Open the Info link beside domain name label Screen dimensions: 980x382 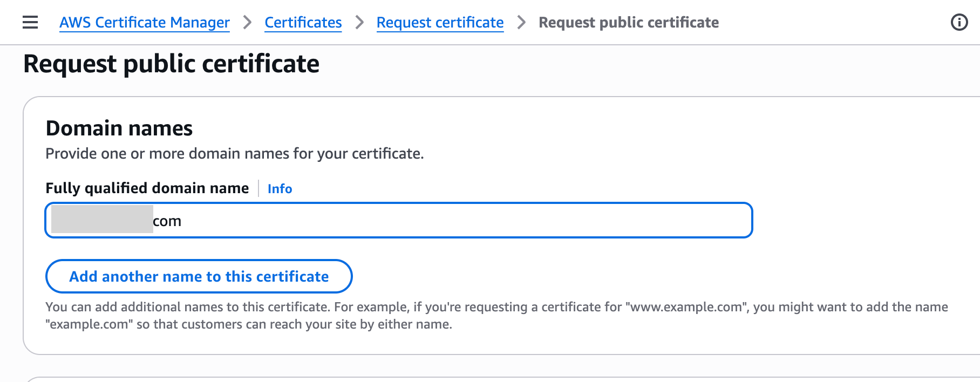(280, 189)
